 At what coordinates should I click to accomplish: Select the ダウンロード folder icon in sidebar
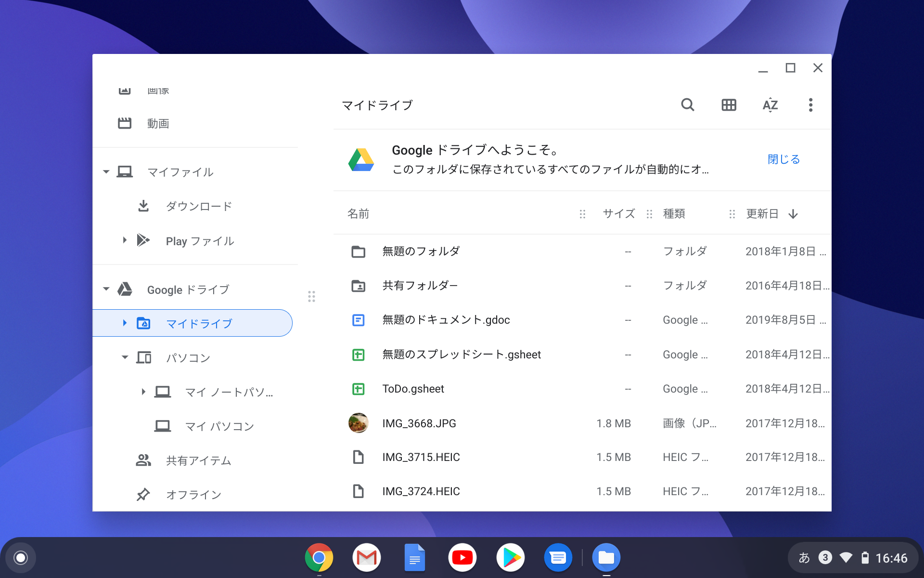pos(143,206)
